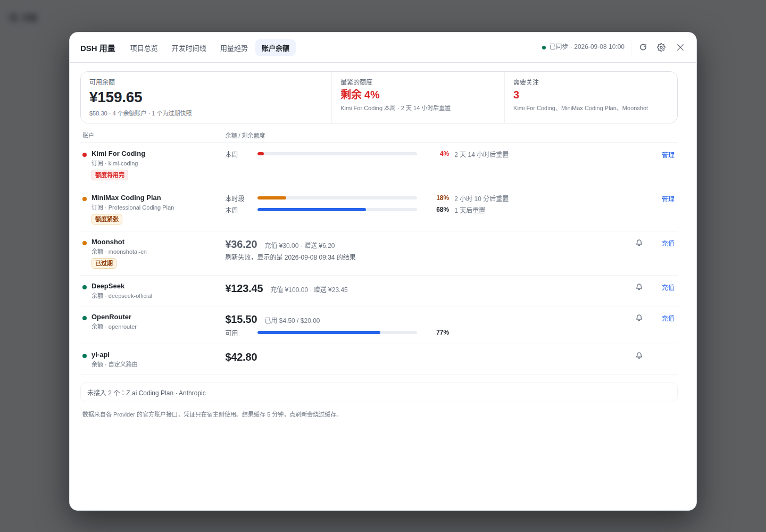766x532 pixels.
Task: Click the bell icon for yi-api
Action: (639, 356)
